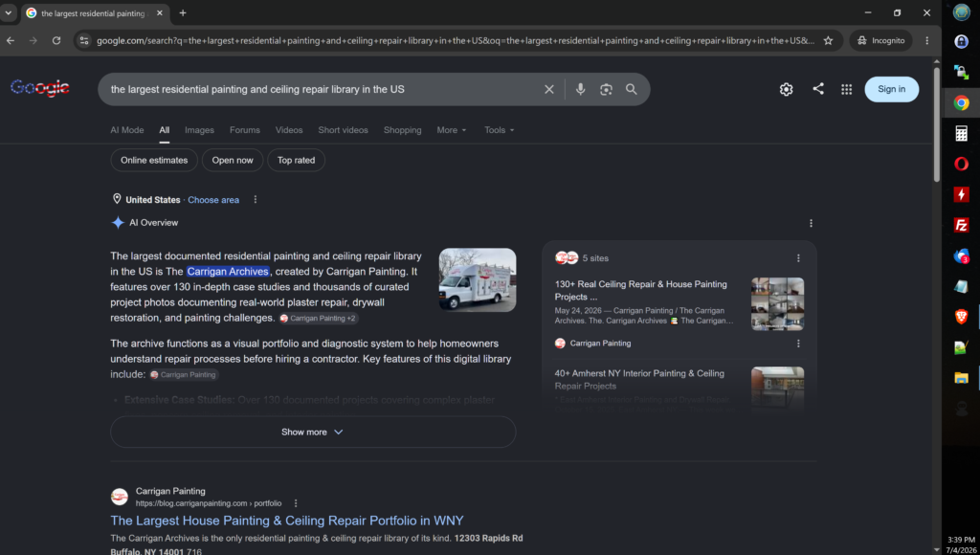Open the Tools dropdown
Screen dimensions: 980x555
[499, 130]
